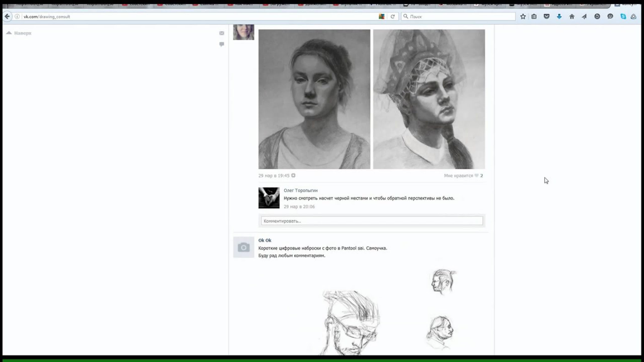The image size is (644, 362).
Task: Open the bookmarks list icon
Action: [x=534, y=16]
